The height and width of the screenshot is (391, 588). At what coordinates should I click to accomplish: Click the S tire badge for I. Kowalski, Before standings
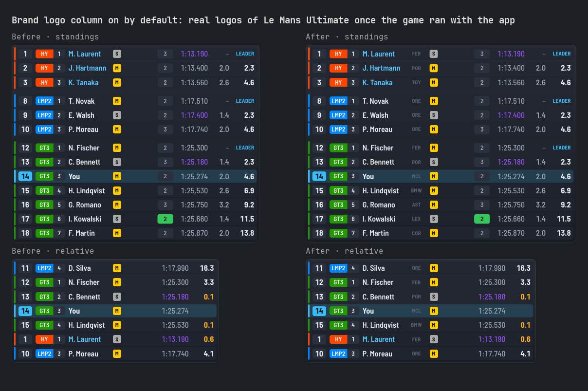pyautogui.click(x=117, y=219)
